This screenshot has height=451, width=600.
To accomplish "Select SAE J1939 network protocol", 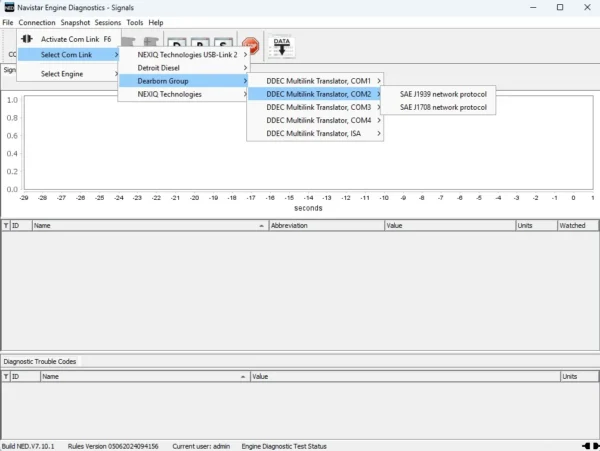I will pyautogui.click(x=439, y=94).
